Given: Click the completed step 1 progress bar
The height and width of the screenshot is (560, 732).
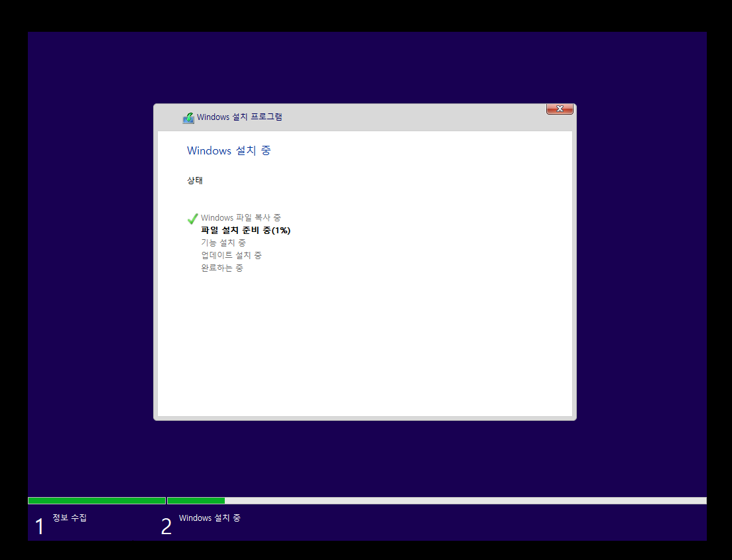Looking at the screenshot, I should [97, 501].
